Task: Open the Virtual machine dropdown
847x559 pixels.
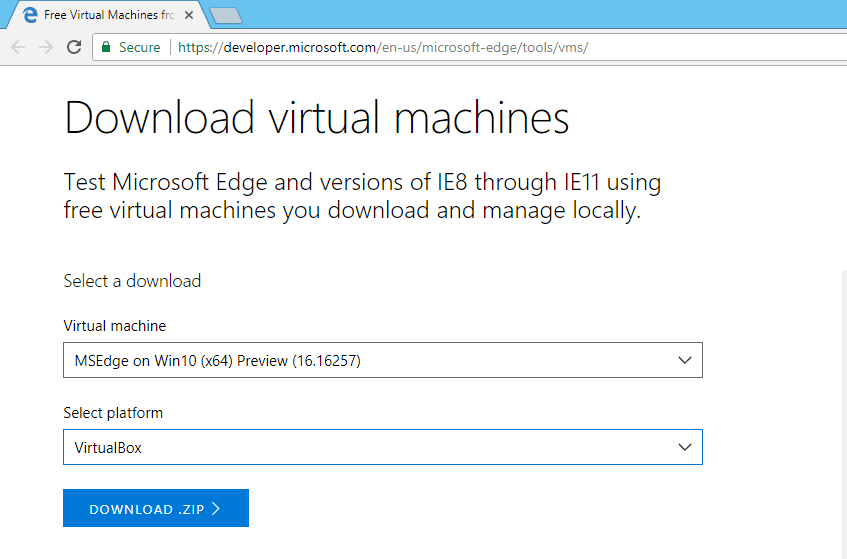Action: 382,360
